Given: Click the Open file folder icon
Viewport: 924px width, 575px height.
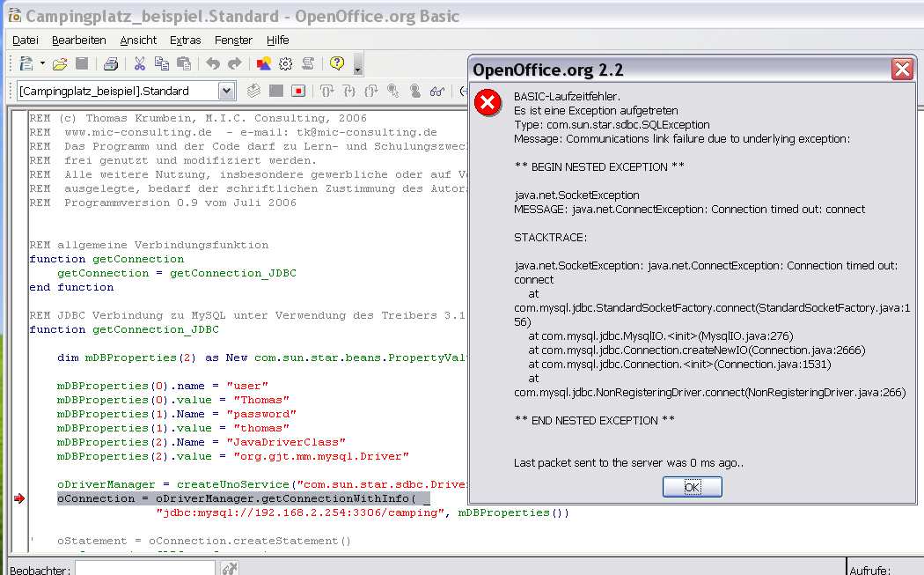Looking at the screenshot, I should [60, 63].
